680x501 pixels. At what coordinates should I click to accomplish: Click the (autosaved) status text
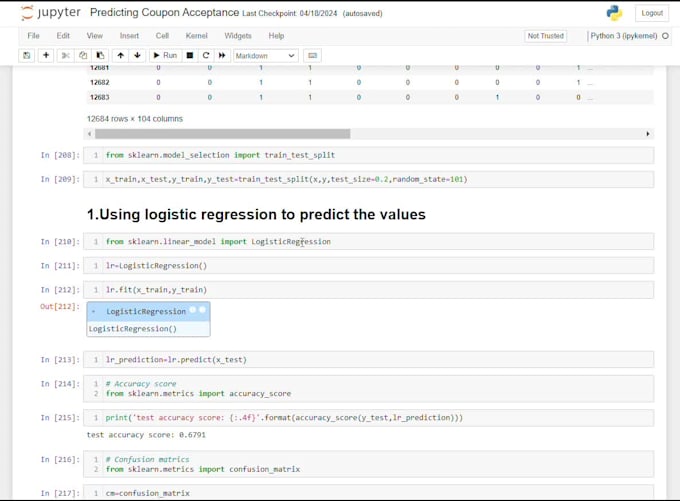click(363, 13)
